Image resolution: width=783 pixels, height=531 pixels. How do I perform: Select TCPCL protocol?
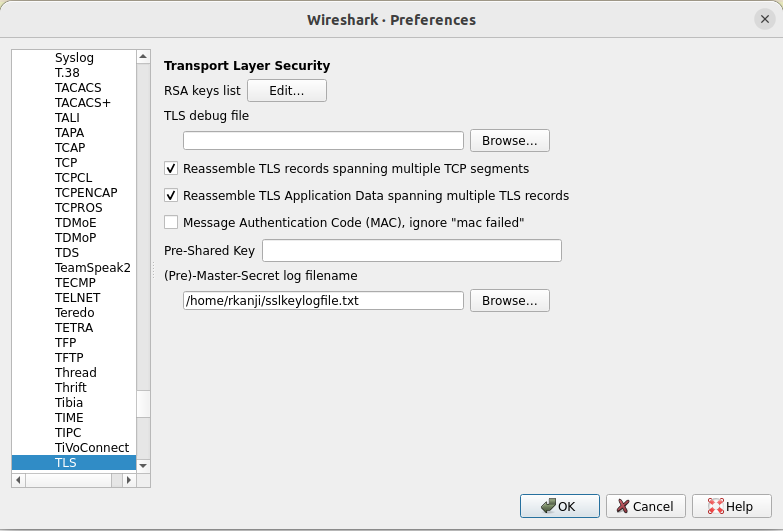(x=74, y=177)
